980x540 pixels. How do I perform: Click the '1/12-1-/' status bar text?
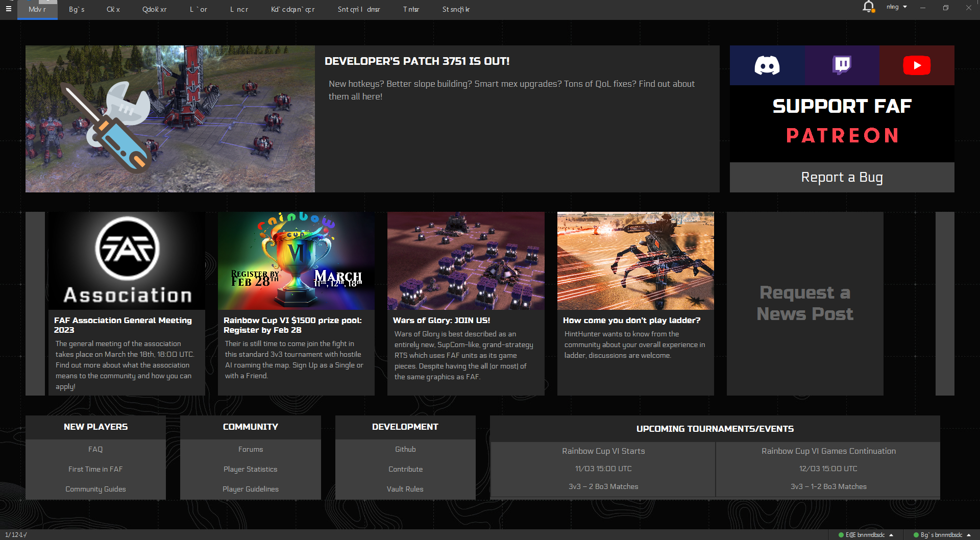(16, 535)
